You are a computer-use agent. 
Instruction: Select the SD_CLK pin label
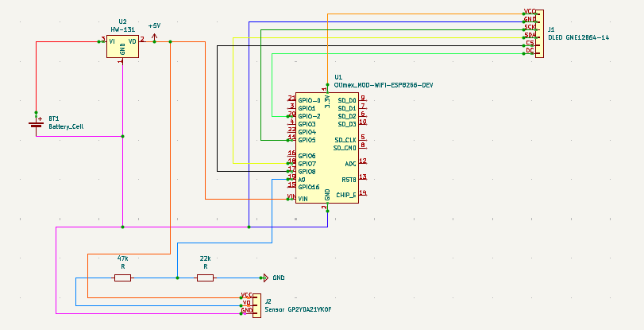[345, 140]
